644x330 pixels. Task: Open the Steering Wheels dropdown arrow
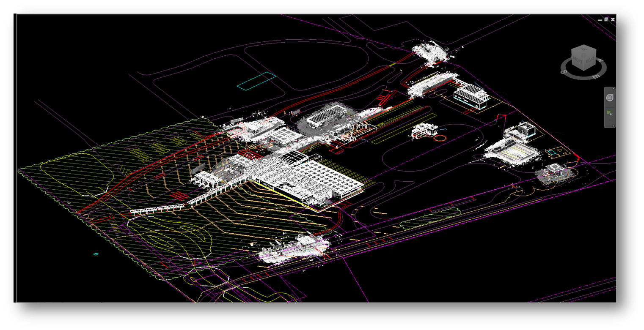coord(609,105)
